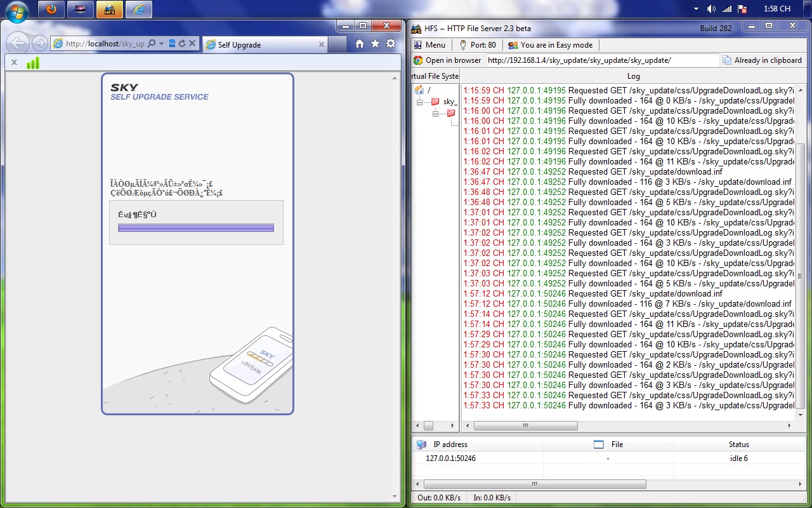The height and width of the screenshot is (508, 812).
Task: Select the sky_ folder in HFS tree
Action: pyautogui.click(x=445, y=102)
